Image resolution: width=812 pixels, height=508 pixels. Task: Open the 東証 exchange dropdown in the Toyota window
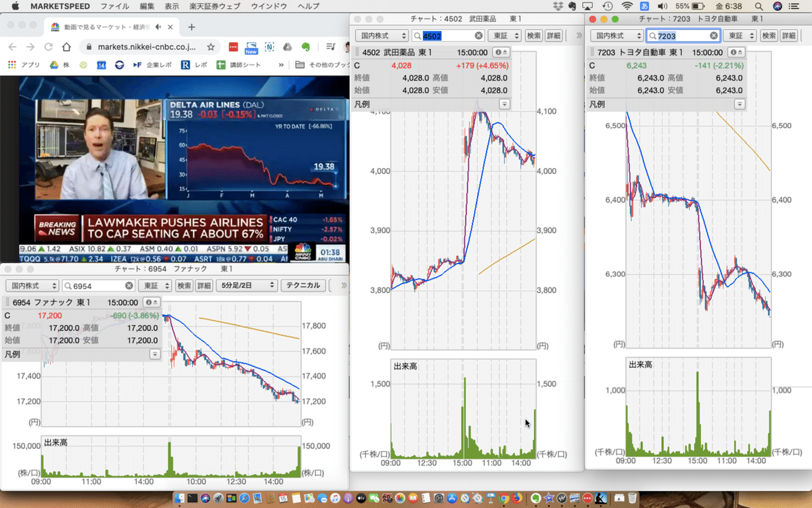[x=739, y=35]
